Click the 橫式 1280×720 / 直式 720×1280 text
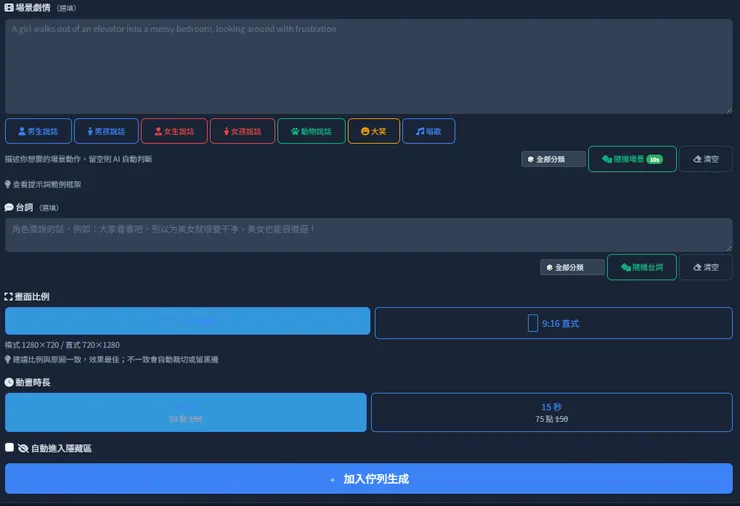740x506 pixels. click(x=62, y=345)
